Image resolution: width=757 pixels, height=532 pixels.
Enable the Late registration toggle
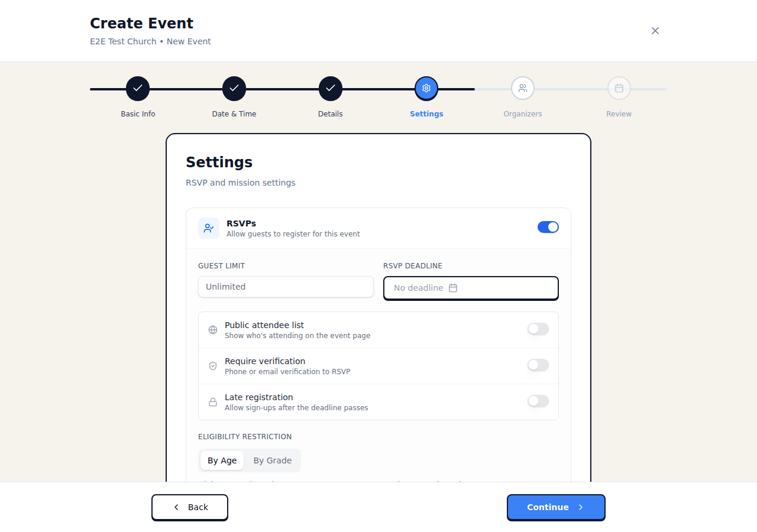click(538, 401)
